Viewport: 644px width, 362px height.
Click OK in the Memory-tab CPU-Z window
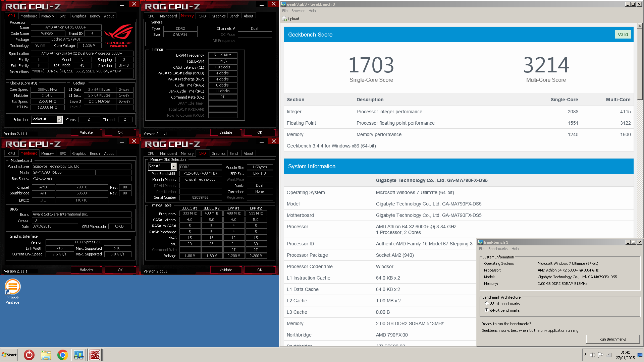pos(260,132)
